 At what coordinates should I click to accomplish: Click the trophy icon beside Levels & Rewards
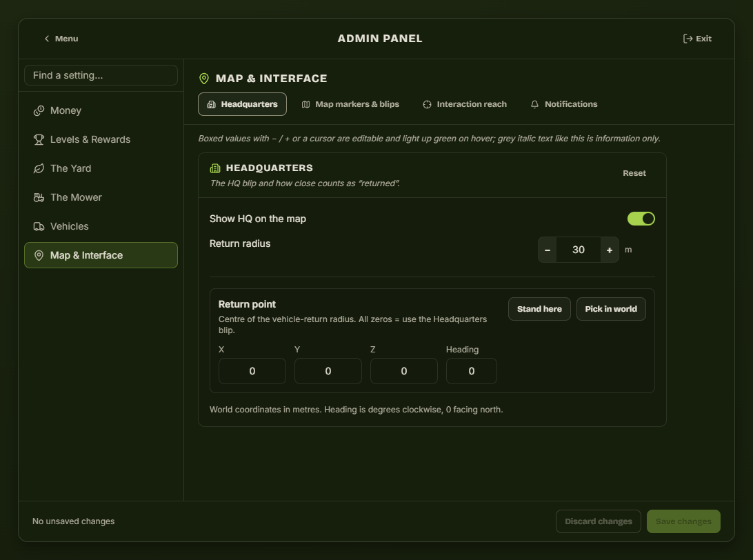point(39,139)
